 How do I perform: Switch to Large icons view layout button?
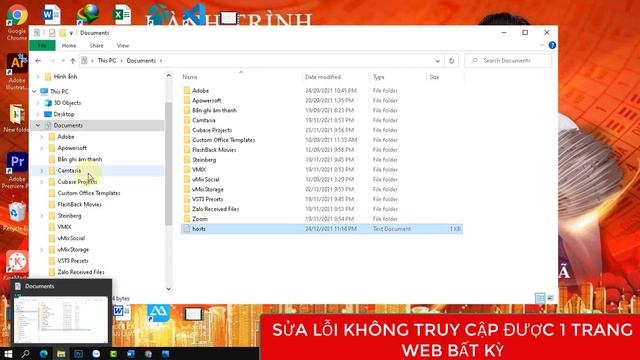(550, 298)
